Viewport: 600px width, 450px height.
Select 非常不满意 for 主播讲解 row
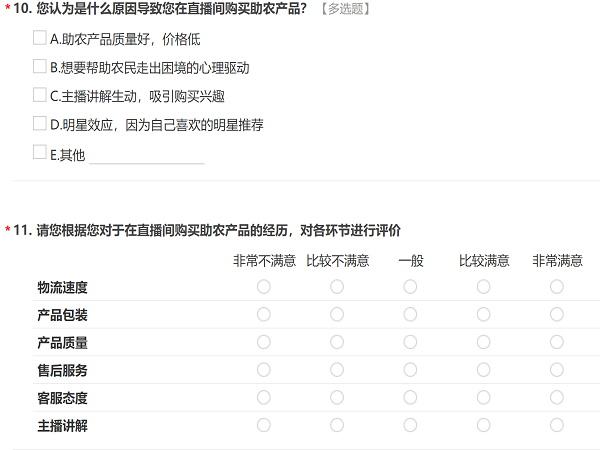click(x=264, y=425)
